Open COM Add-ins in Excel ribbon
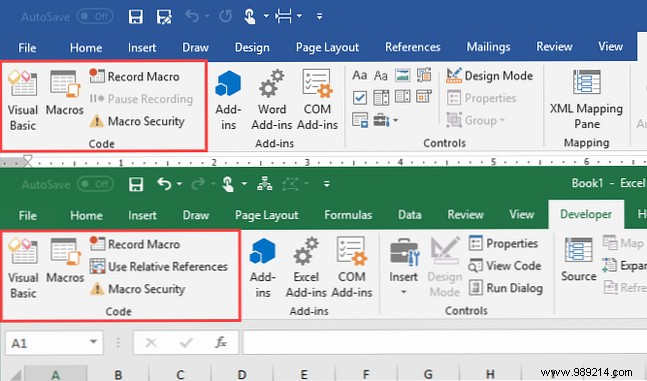This screenshot has height=381, width=647. (x=352, y=268)
